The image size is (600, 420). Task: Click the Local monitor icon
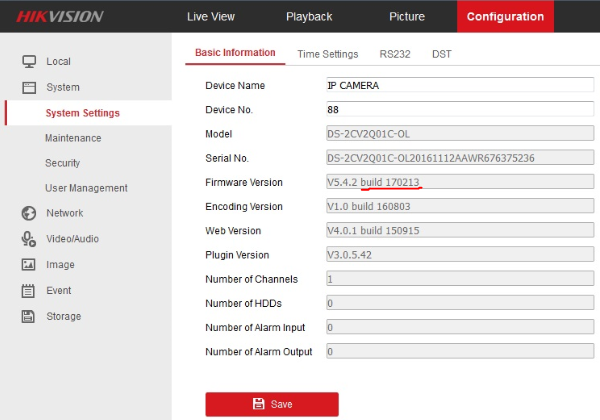click(29, 62)
